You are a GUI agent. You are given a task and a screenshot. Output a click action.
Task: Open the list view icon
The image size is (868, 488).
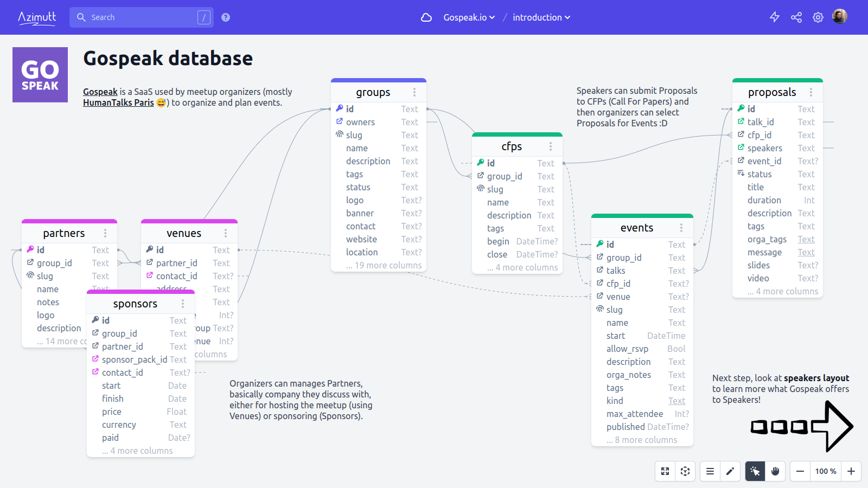pos(710,471)
